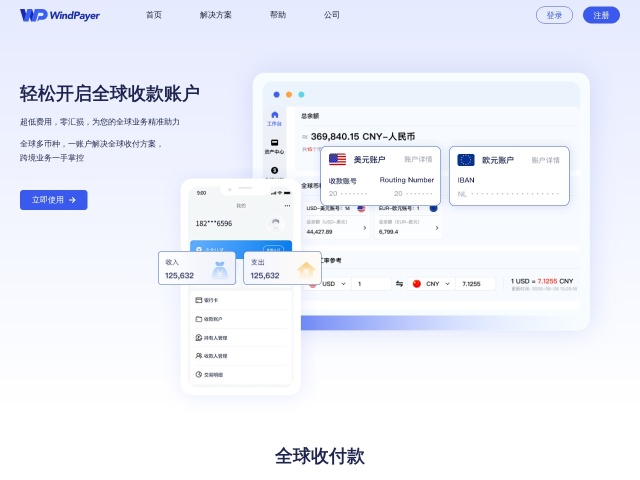This screenshot has width=640, height=480.
Task: Click the phone number 182***6596
Action: (214, 224)
